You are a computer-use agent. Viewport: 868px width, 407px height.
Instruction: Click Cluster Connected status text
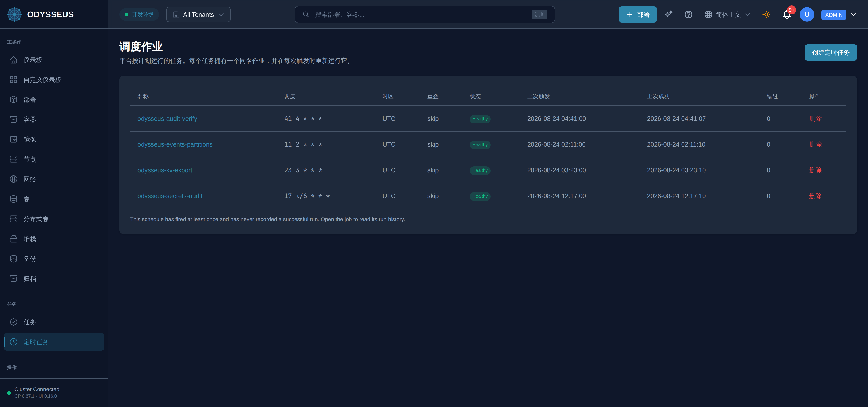[37, 389]
